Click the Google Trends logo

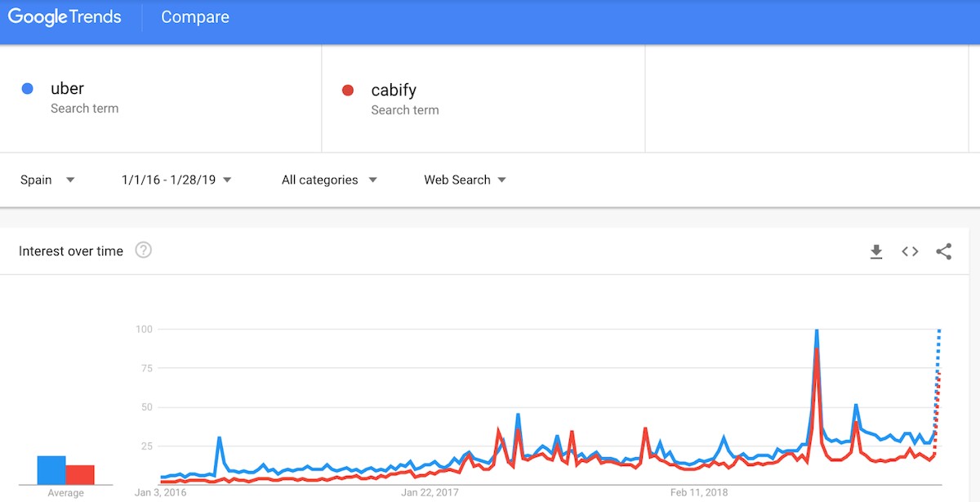(x=65, y=17)
